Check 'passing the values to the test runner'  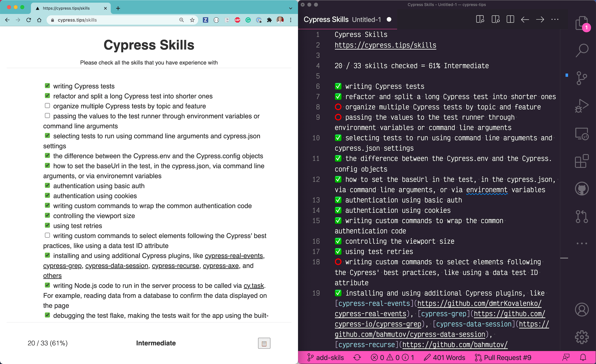[x=47, y=116]
